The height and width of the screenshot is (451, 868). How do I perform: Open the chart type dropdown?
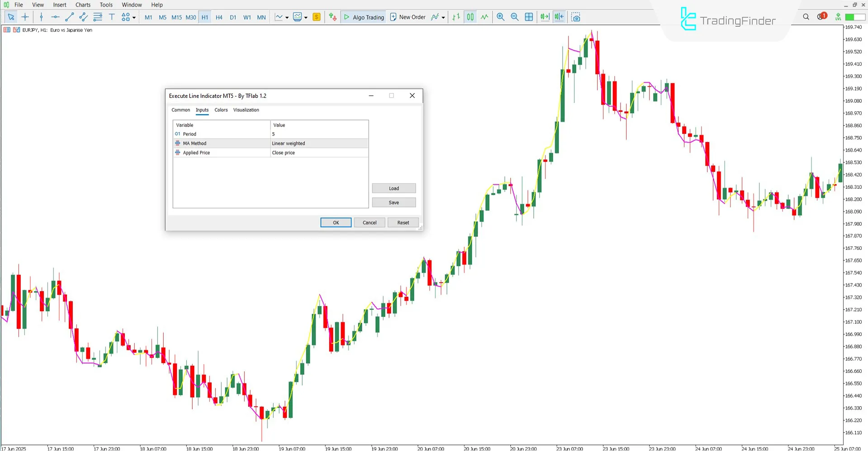[287, 17]
